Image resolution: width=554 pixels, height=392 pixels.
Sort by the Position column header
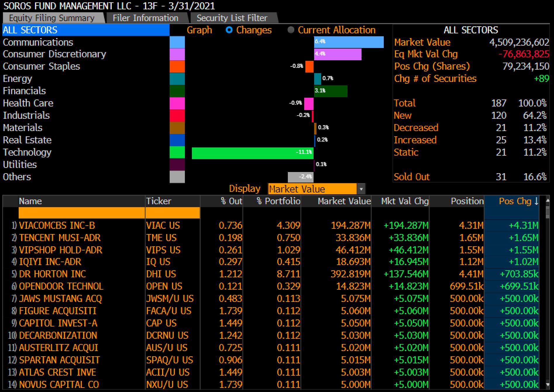pos(457,201)
